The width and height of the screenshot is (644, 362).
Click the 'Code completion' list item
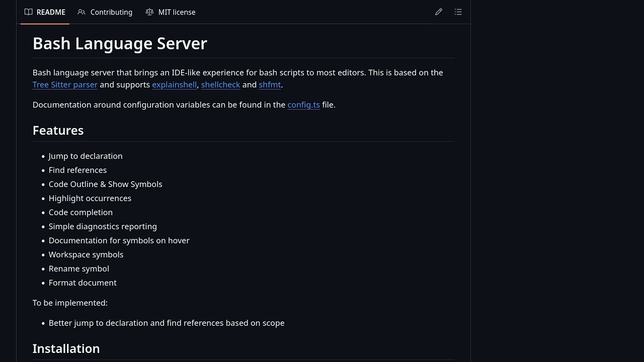point(80,212)
